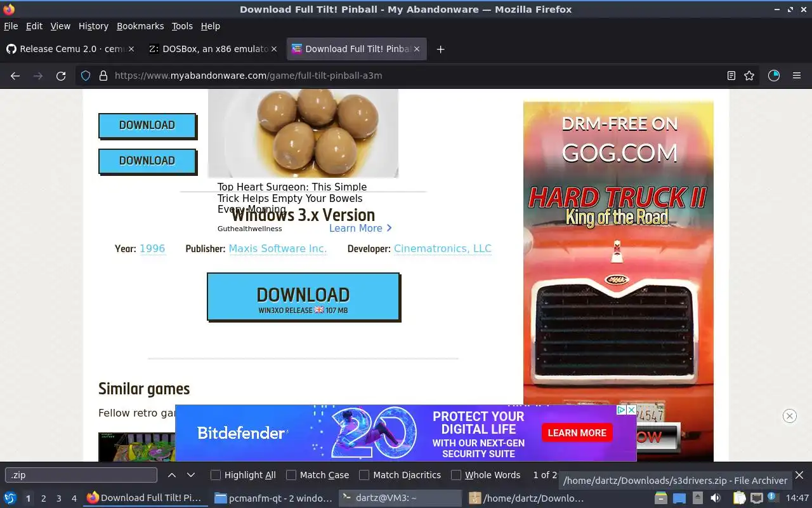Click the upper small DOWNLOAD button
812x508 pixels.
[147, 125]
